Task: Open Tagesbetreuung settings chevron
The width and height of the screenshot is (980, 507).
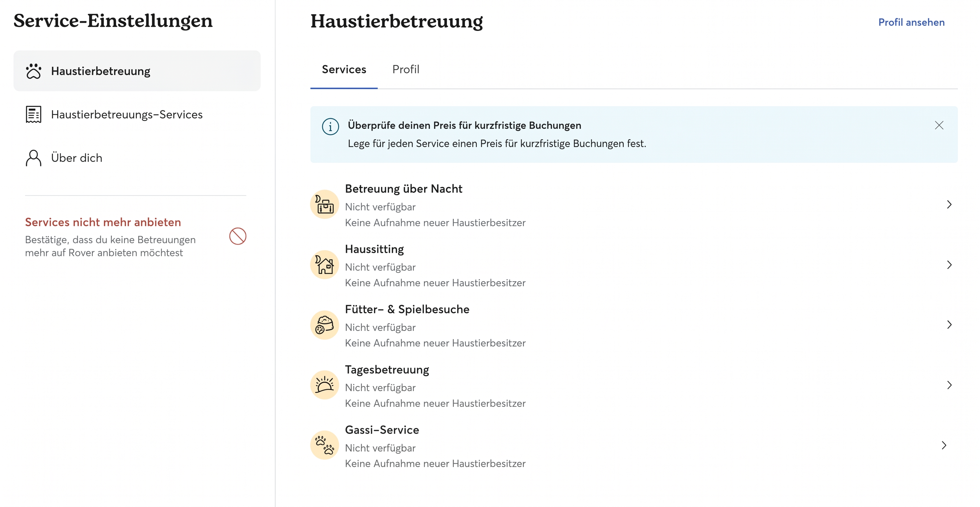Action: 949,385
